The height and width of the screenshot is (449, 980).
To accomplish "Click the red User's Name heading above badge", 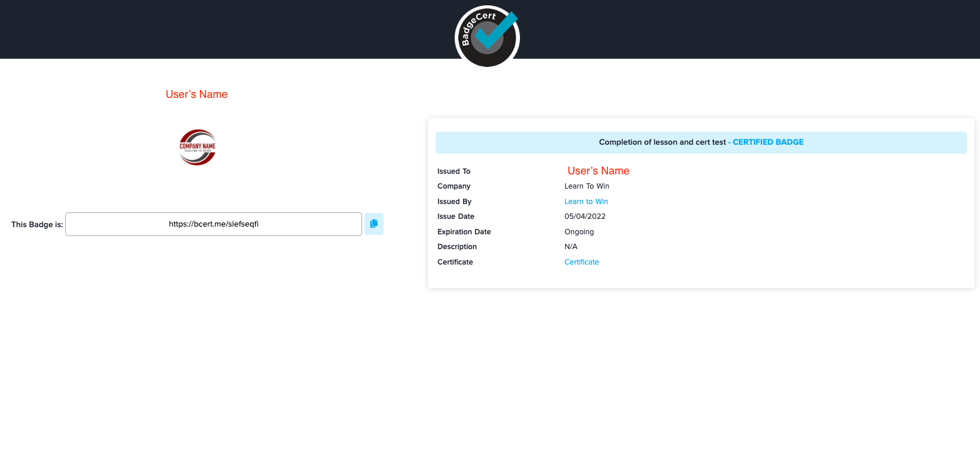I will tap(196, 94).
